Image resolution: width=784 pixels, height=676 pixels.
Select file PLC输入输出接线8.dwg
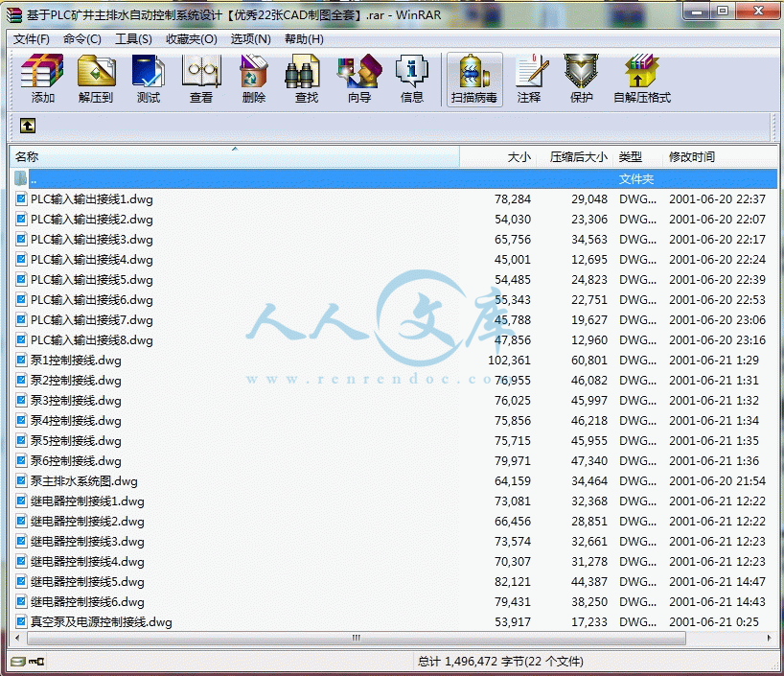click(91, 340)
